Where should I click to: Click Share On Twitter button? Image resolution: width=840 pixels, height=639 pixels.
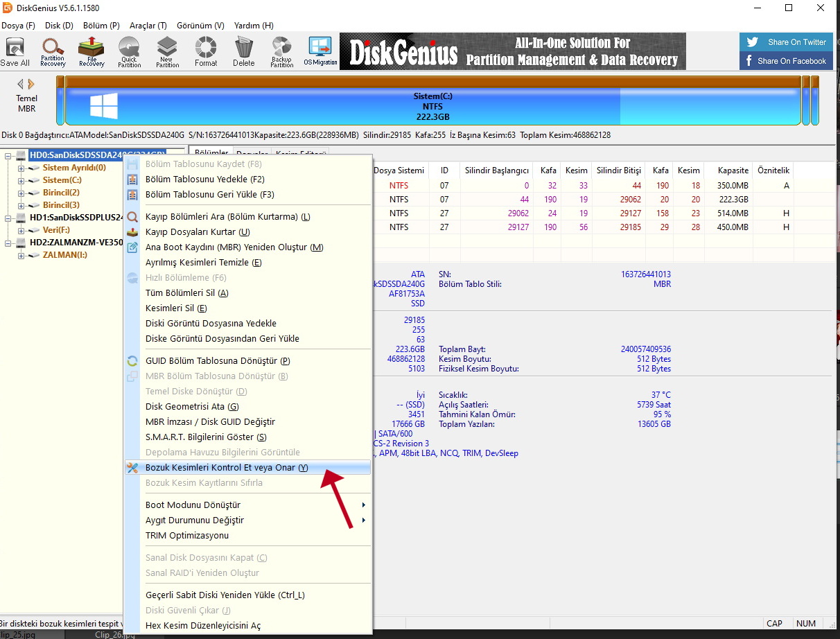point(786,42)
